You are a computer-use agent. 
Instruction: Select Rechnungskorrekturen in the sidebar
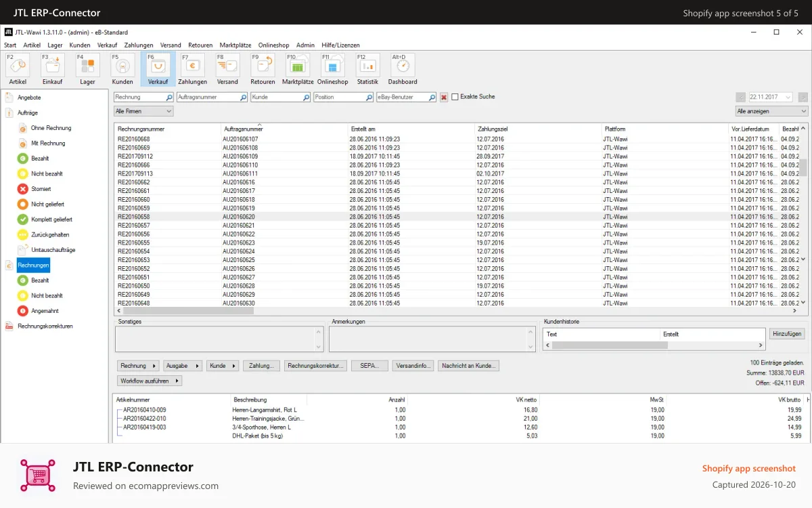(45, 326)
